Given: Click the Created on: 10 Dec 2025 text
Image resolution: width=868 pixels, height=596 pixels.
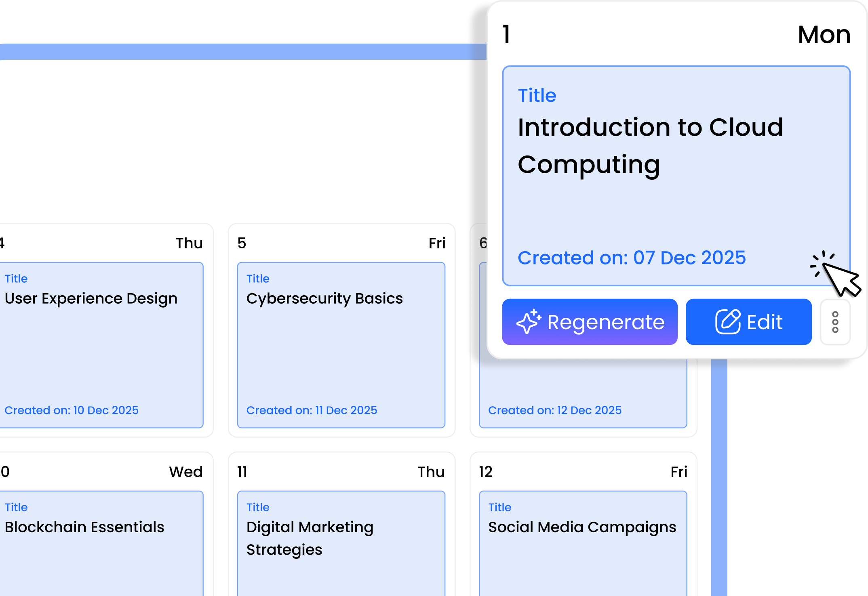Looking at the screenshot, I should point(72,410).
